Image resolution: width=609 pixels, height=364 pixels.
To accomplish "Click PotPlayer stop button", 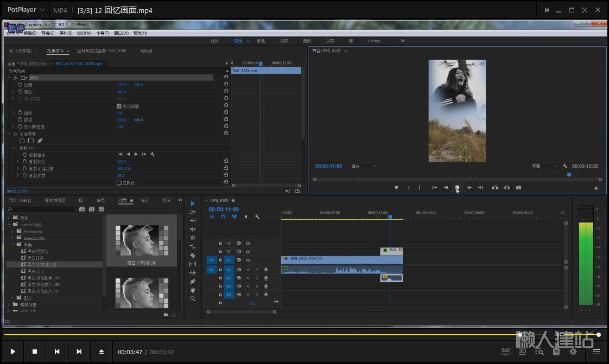I will click(35, 352).
